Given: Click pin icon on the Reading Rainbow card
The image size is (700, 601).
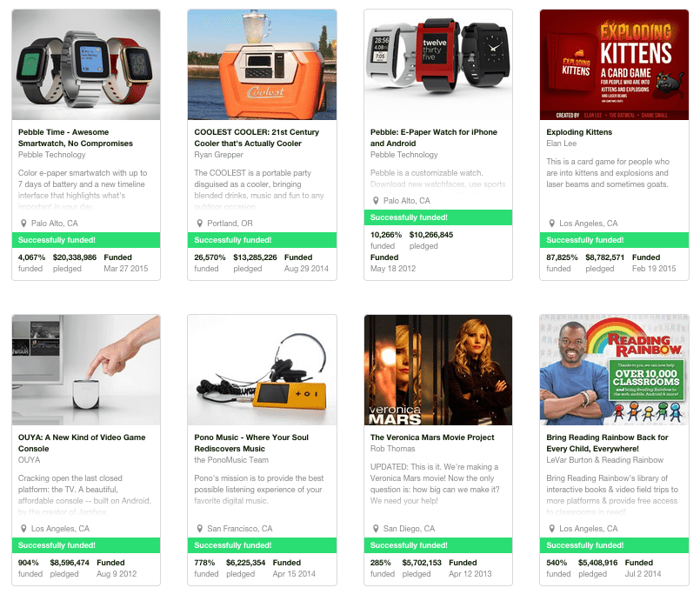Looking at the screenshot, I should pyautogui.click(x=552, y=529).
